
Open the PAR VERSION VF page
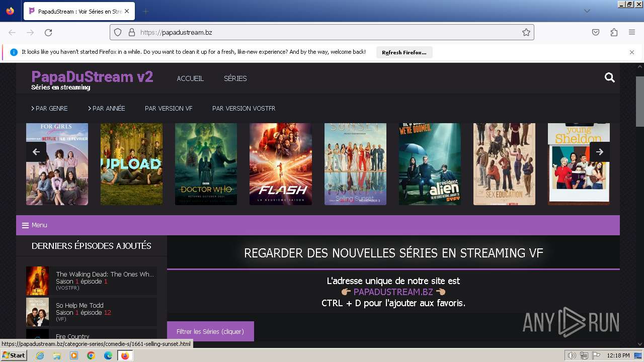[x=169, y=108]
